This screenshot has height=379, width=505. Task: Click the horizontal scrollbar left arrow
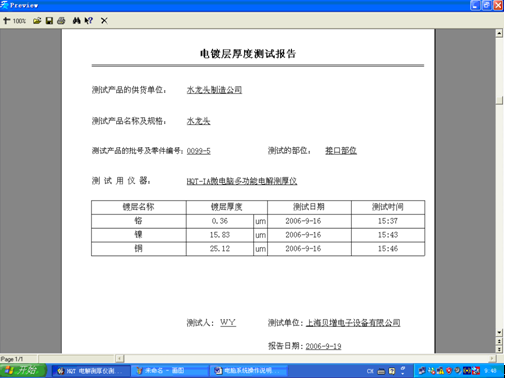pos(120,359)
